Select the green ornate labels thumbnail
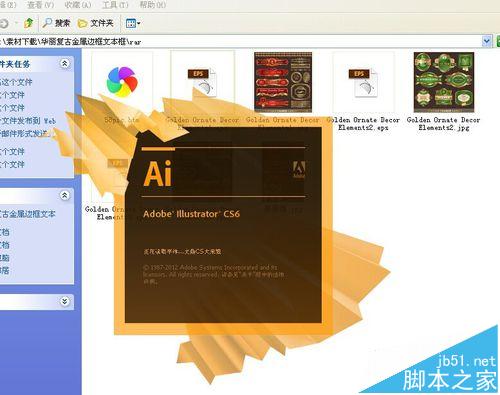Image resolution: width=500 pixels, height=395 pixels. click(x=444, y=82)
